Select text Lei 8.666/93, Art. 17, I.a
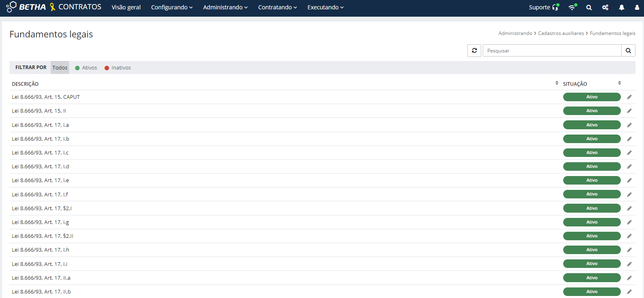 tap(40, 125)
